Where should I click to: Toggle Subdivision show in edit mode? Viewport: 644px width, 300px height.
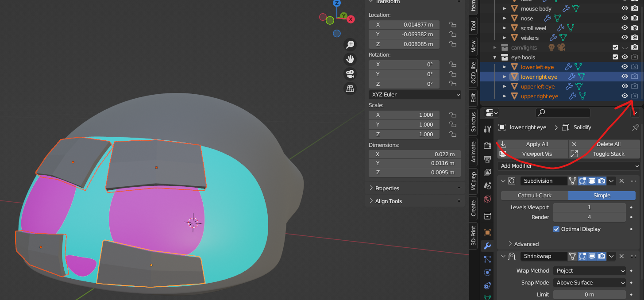[582, 181]
